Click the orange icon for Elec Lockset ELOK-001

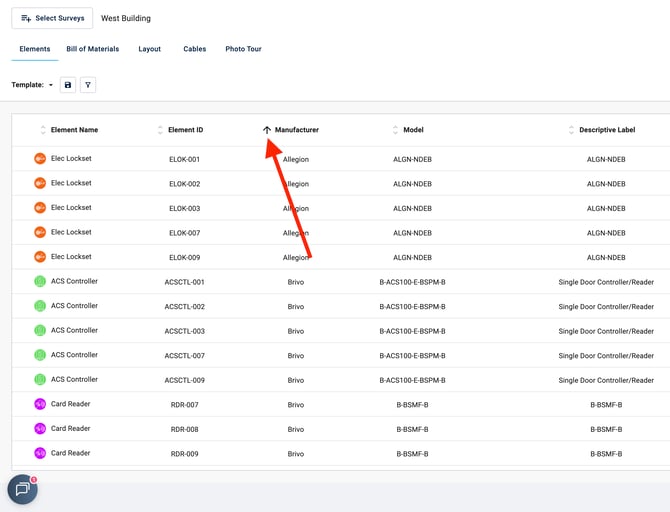(x=40, y=159)
